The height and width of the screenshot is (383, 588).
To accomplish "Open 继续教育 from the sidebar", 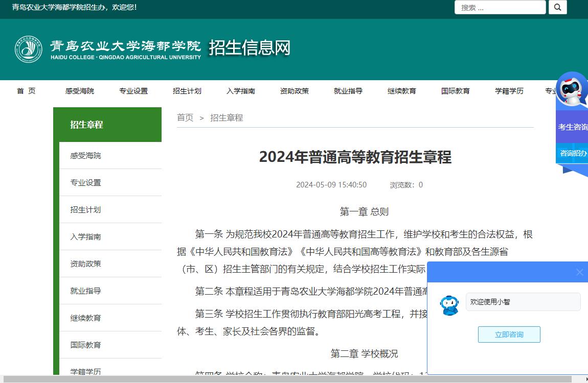I will [84, 317].
